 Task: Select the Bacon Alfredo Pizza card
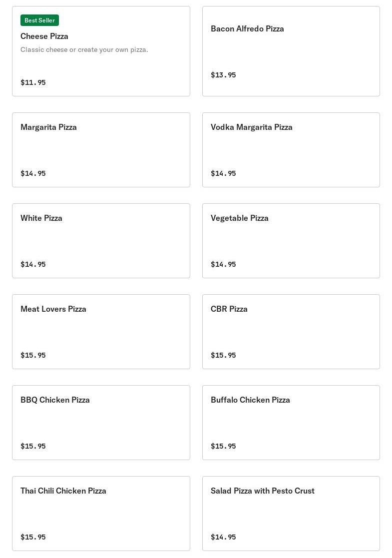[x=291, y=51]
